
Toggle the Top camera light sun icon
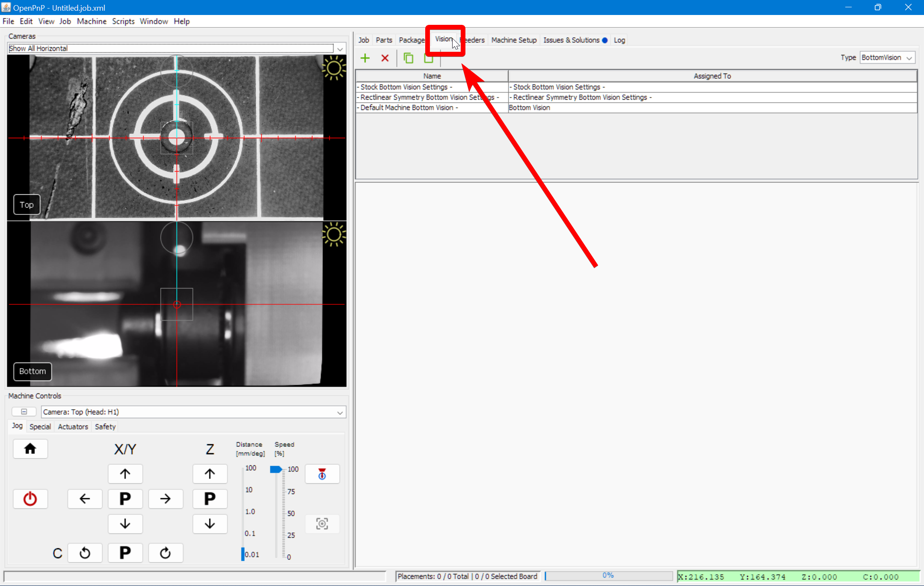pos(334,68)
